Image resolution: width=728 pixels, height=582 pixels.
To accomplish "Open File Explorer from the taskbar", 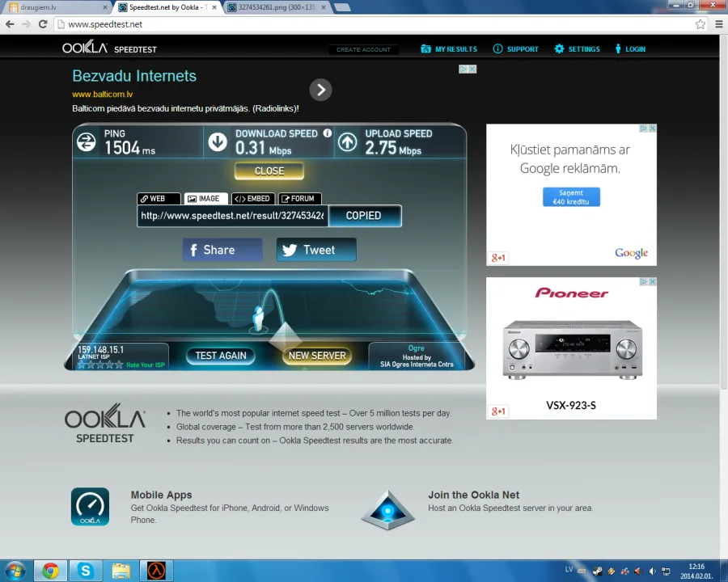I will click(x=121, y=571).
